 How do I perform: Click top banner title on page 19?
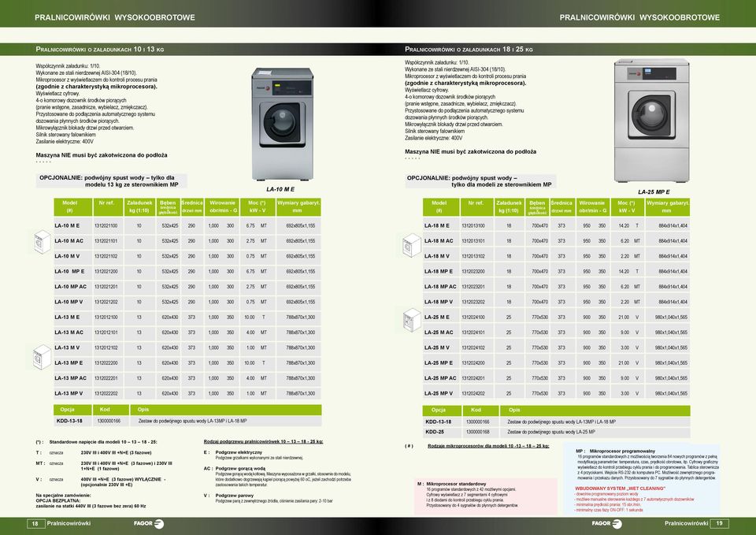coord(639,17)
